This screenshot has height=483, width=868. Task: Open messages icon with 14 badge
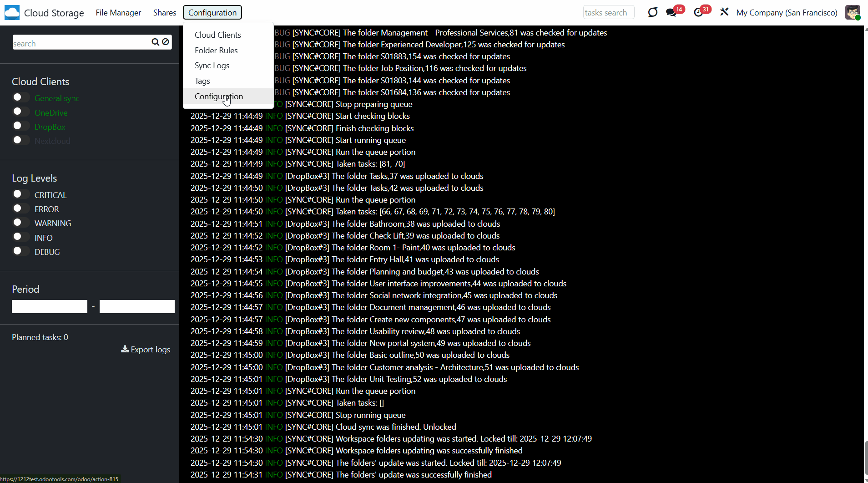click(x=671, y=12)
